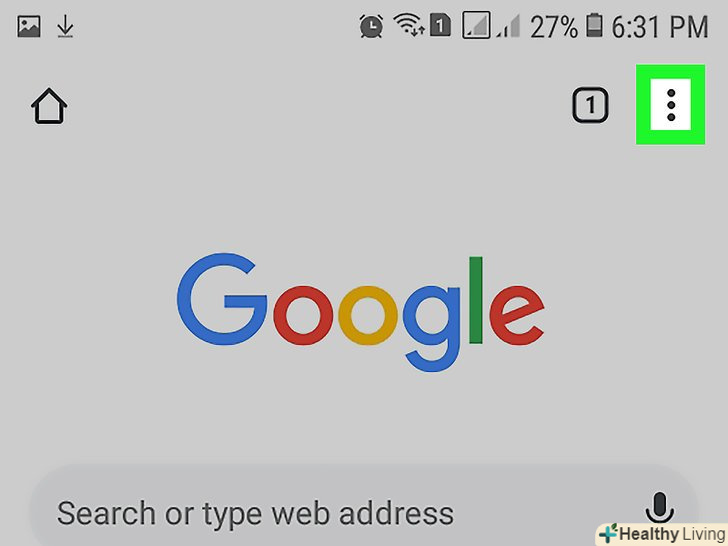Tap the battery icon in status bar
The width and height of the screenshot is (728, 546).
pyautogui.click(x=594, y=26)
